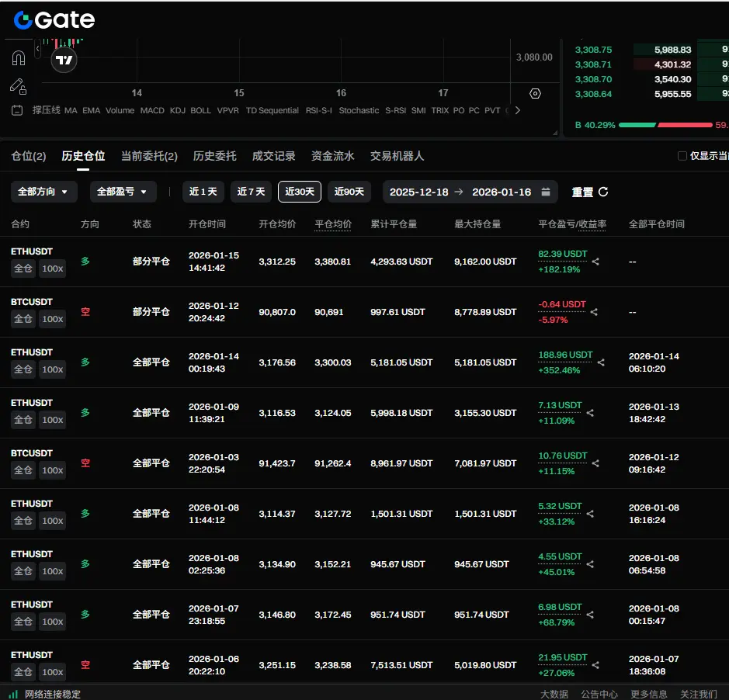The height and width of the screenshot is (700, 729).
Task: Expand more indicators with right chevron
Action: point(518,111)
